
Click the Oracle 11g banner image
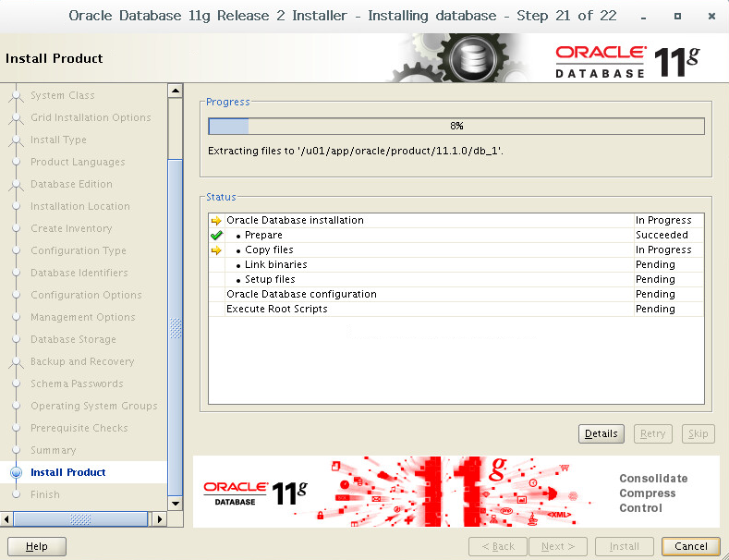pyautogui.click(x=456, y=492)
